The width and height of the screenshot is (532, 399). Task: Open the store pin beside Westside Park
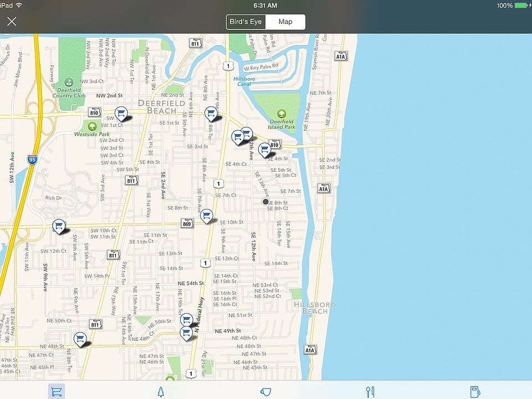tap(121, 113)
